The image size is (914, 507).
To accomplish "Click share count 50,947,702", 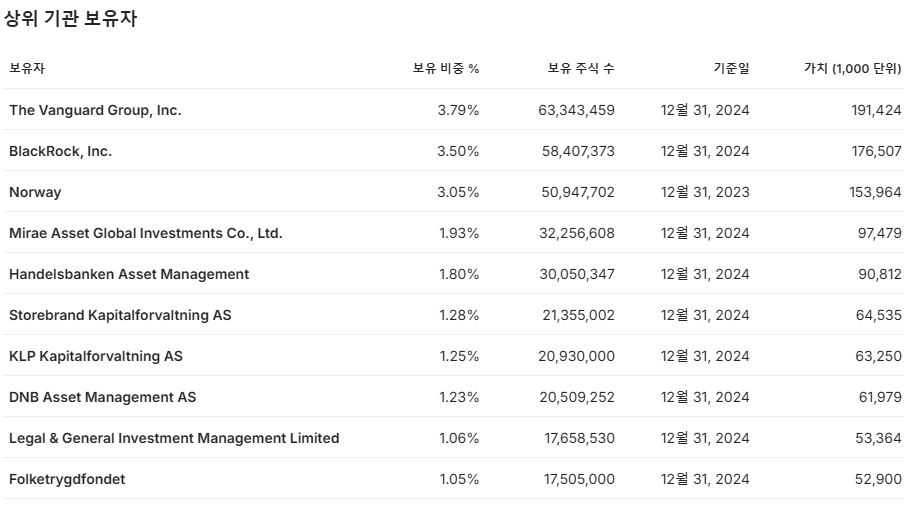I will 578,192.
